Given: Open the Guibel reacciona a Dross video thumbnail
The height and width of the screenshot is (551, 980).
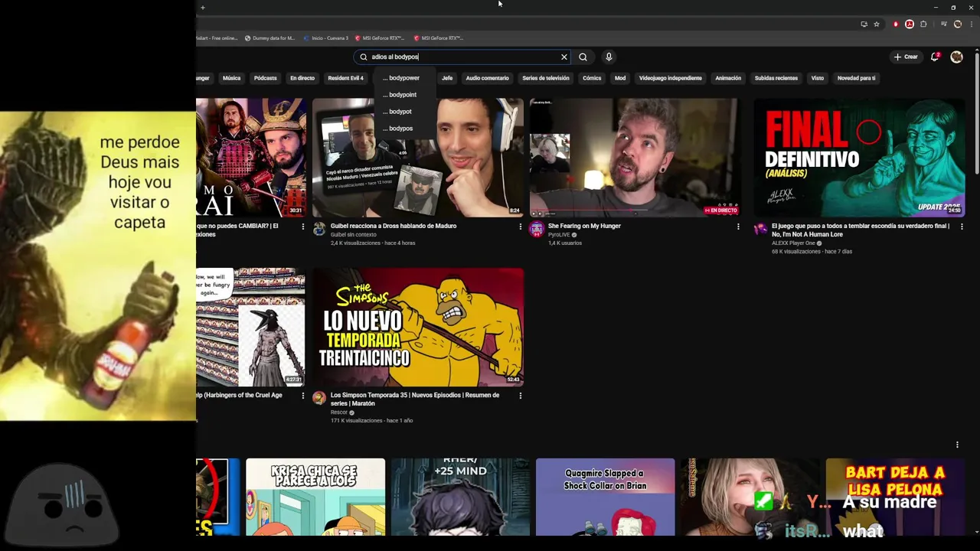Looking at the screenshot, I should [418, 158].
